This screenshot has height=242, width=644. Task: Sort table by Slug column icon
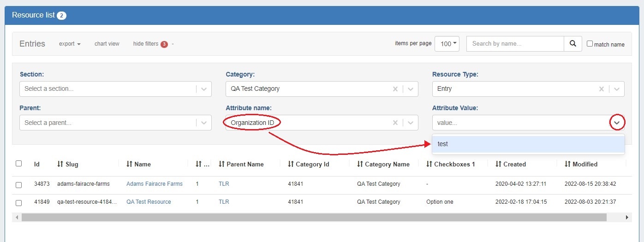coord(60,164)
